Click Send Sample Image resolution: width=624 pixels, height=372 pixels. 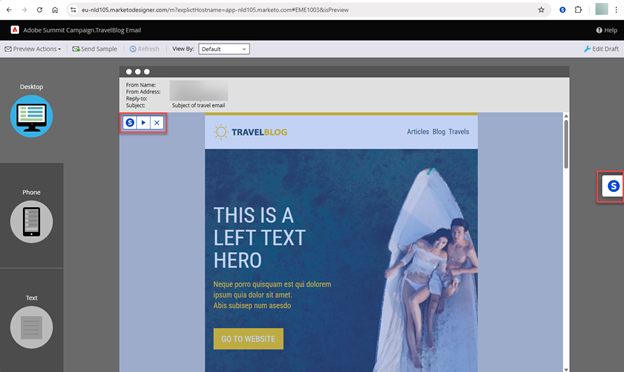(95, 49)
